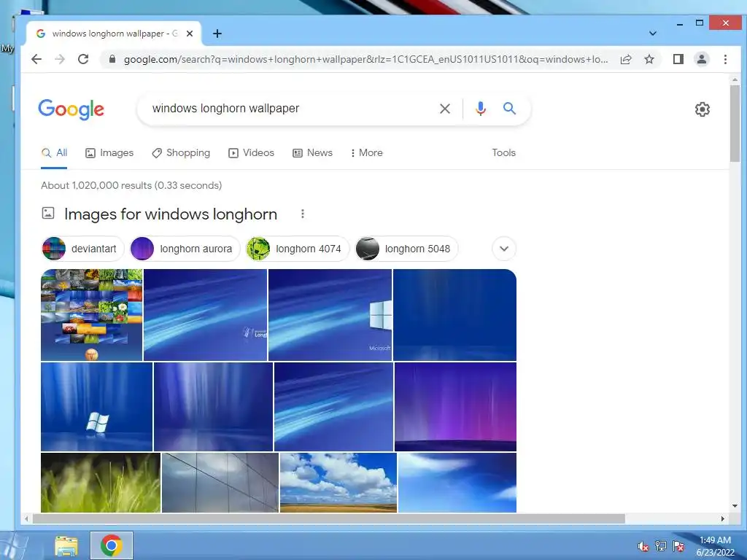The image size is (747, 560).
Task: Open the network tray icon
Action: (661, 546)
